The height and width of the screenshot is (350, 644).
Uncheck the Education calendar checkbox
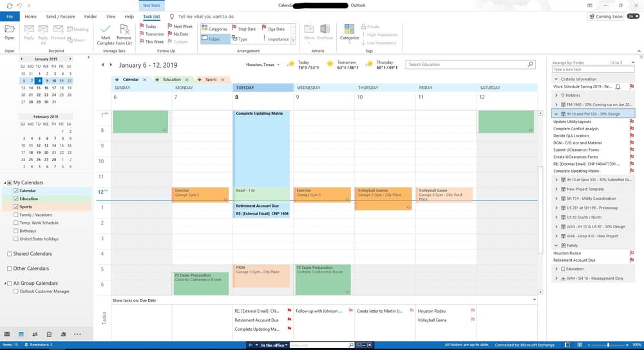click(x=16, y=199)
